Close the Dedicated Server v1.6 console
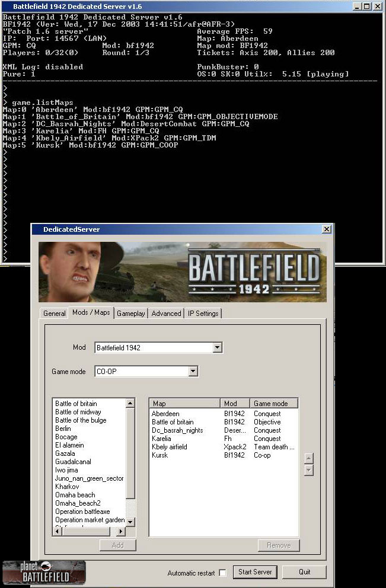 pyautogui.click(x=377, y=7)
